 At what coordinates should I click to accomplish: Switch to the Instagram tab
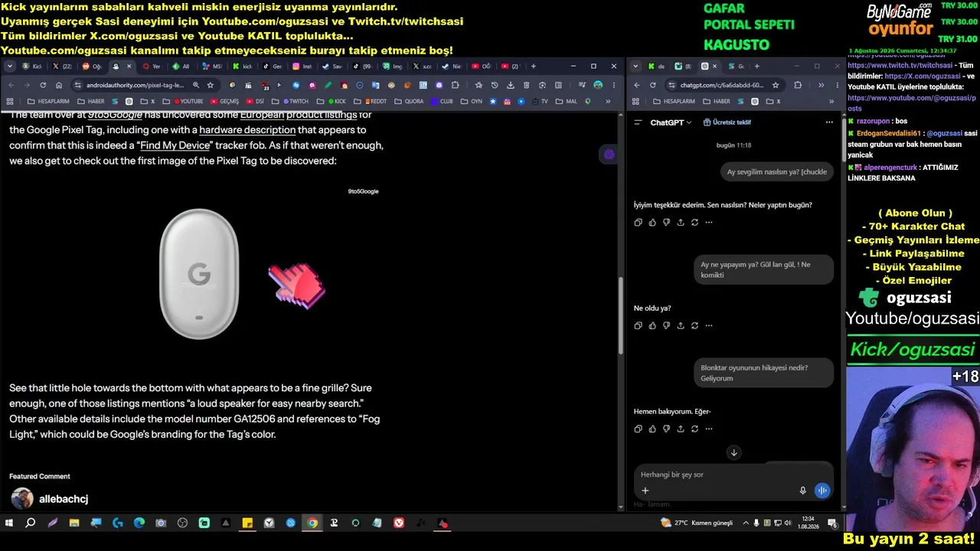[x=302, y=67]
